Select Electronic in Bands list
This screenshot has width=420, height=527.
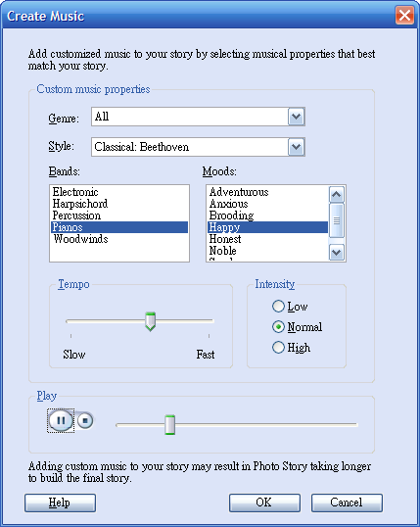click(x=119, y=192)
